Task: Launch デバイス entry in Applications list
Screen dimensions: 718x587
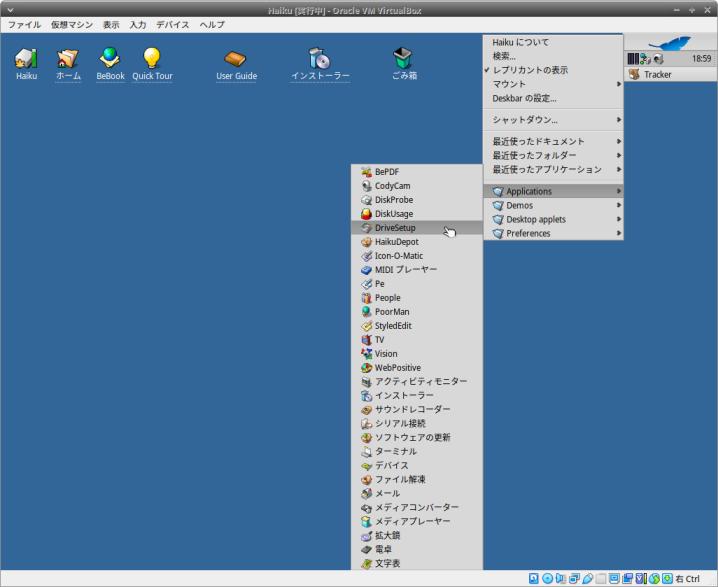Action: pyautogui.click(x=417, y=465)
